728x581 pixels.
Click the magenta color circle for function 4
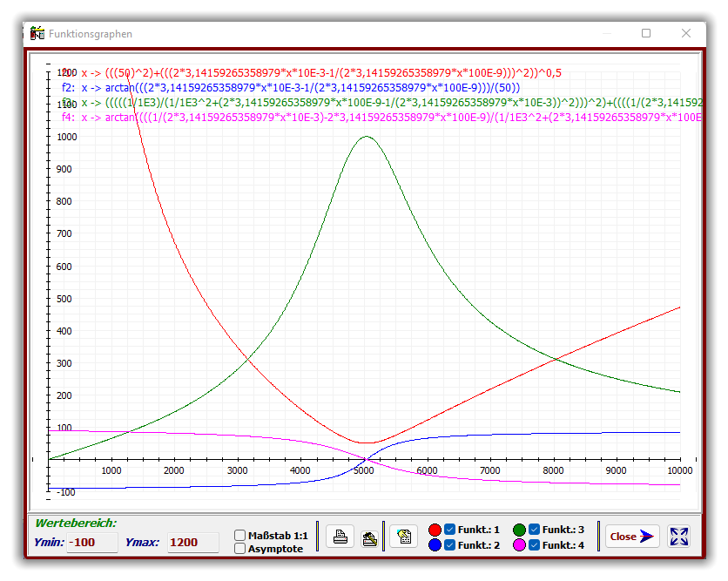(x=519, y=545)
